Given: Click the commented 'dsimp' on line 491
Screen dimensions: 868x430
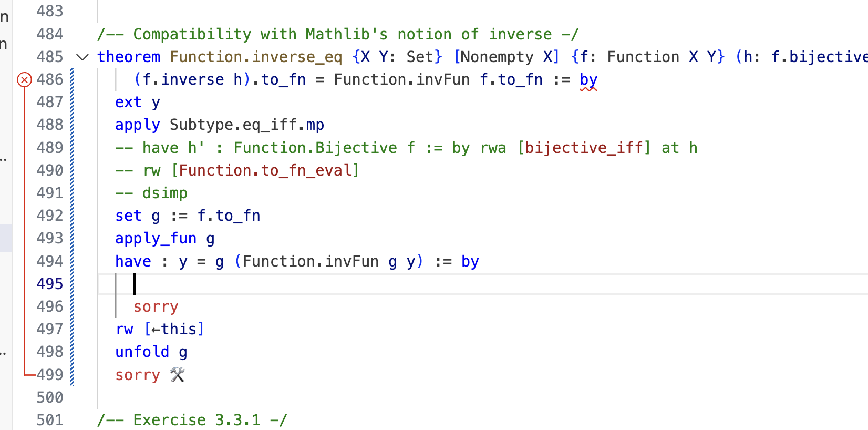Looking at the screenshot, I should coord(164,193).
